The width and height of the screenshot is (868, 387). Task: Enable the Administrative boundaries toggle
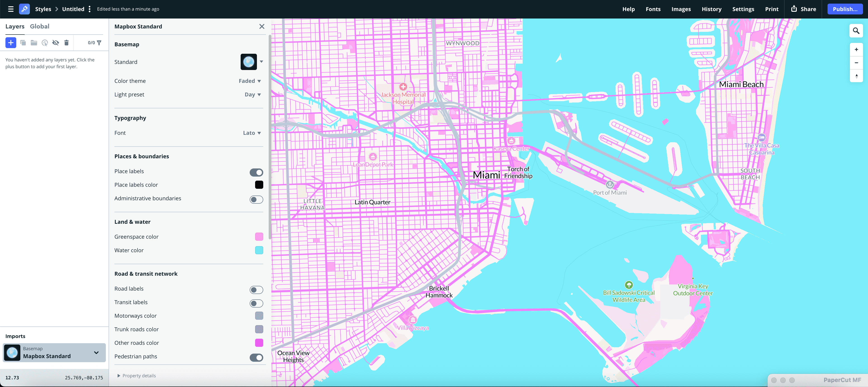click(x=256, y=199)
